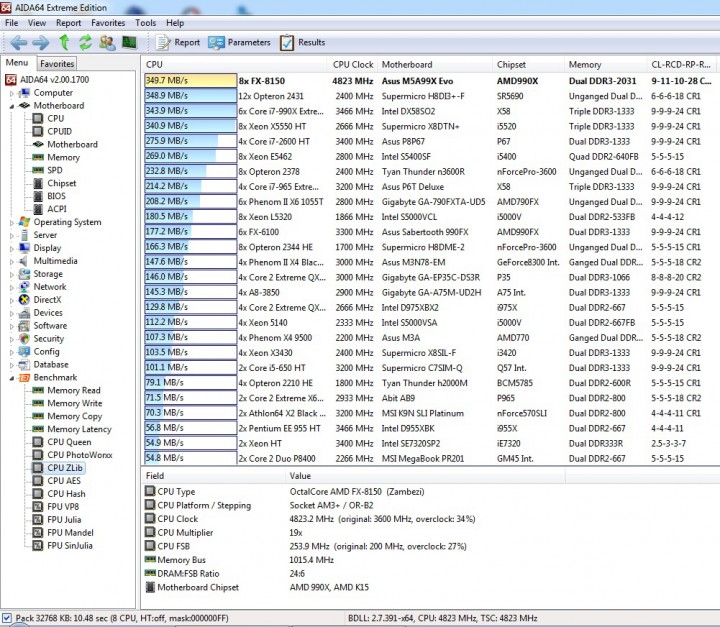Open the Tools menu
This screenshot has height=627, width=720.
tap(146, 23)
